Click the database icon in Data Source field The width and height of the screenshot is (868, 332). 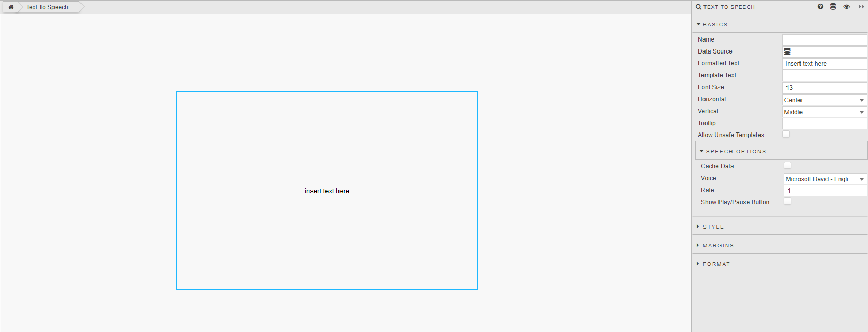point(788,51)
